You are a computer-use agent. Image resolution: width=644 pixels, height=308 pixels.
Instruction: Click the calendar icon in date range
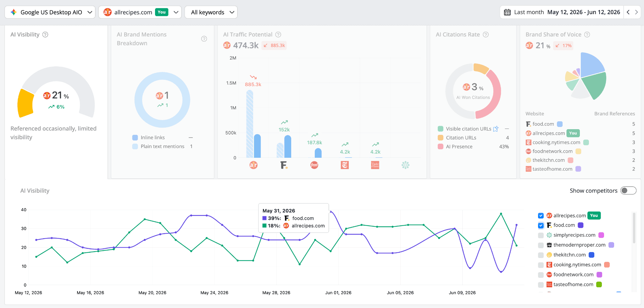coord(507,12)
